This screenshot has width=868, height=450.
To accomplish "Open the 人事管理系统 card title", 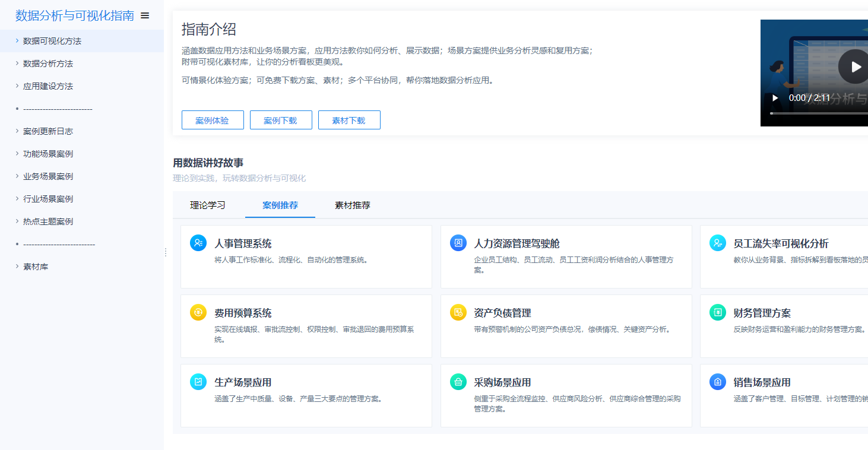I will 243,243.
